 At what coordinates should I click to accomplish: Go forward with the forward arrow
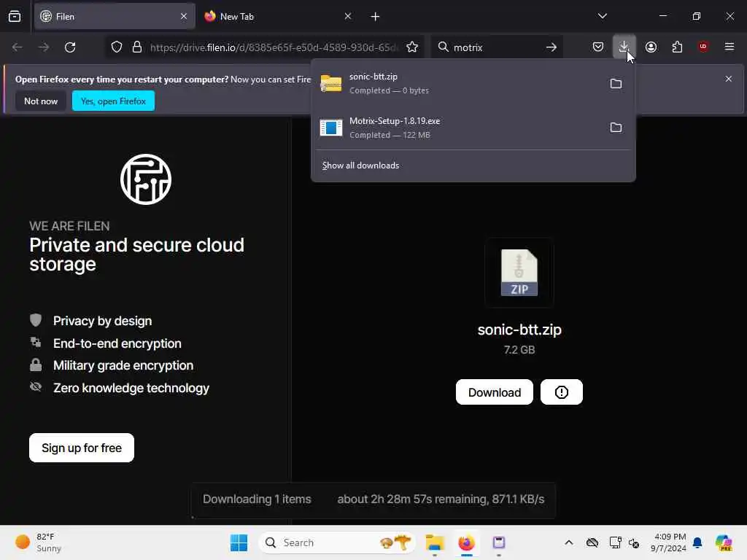[44, 47]
